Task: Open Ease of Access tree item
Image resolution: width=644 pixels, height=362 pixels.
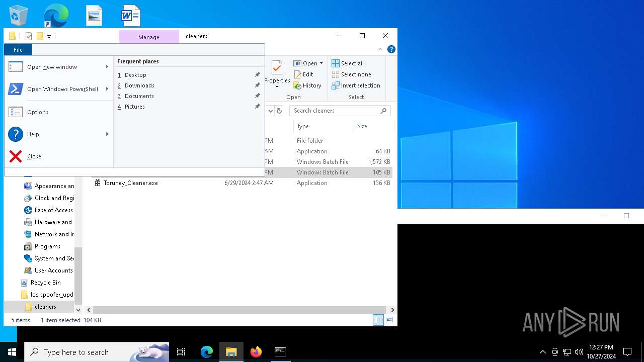Action: 49,210
